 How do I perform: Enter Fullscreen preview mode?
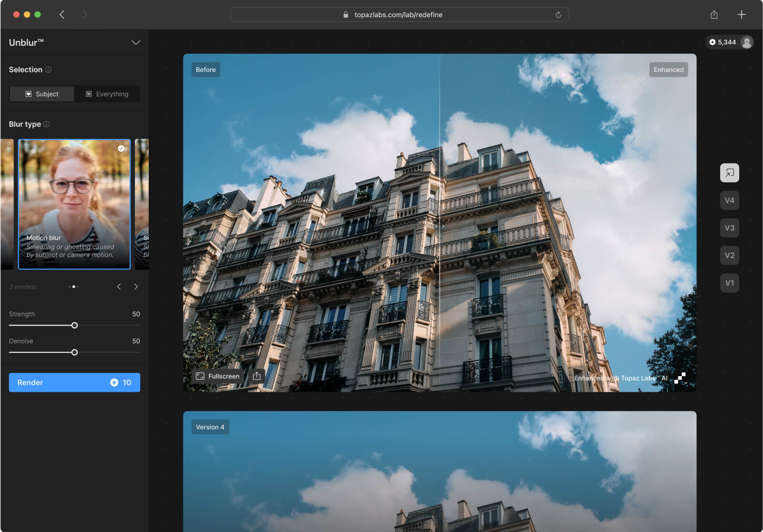coord(218,376)
